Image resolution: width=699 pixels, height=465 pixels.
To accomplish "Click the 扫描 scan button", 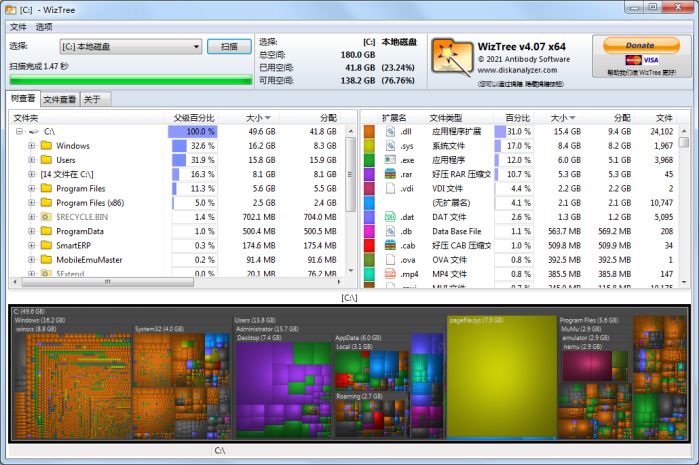I will [229, 46].
